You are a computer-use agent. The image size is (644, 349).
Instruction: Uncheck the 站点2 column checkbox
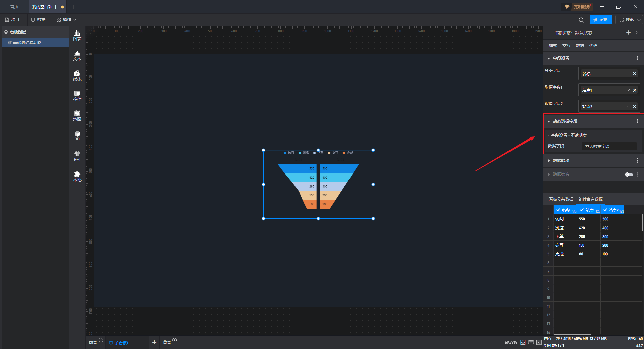tap(605, 210)
